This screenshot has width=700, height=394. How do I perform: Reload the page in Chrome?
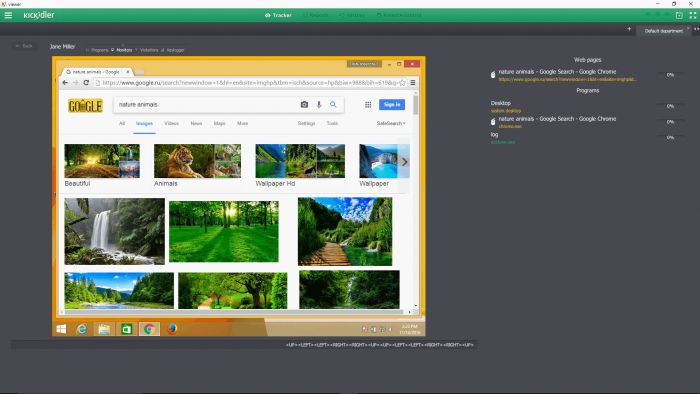tap(86, 83)
